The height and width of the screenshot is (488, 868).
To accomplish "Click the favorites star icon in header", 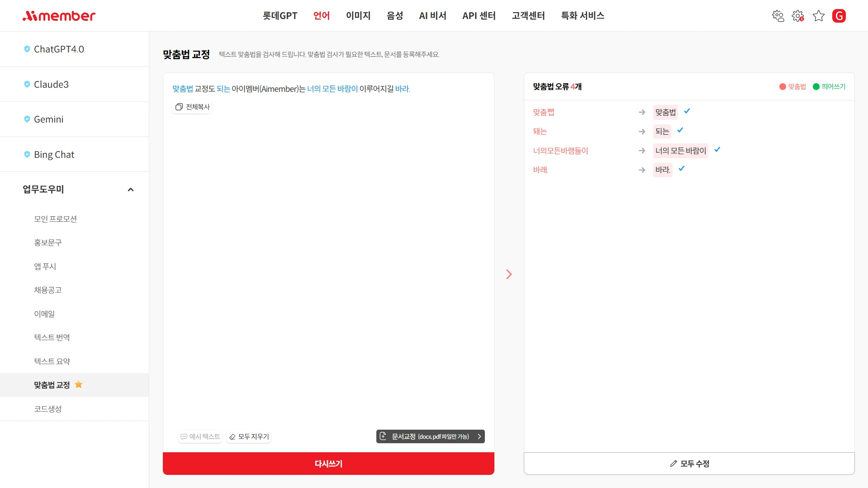I will 818,16.
